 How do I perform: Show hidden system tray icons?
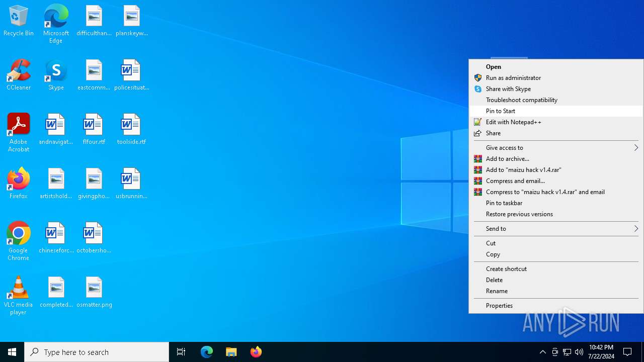tap(543, 352)
